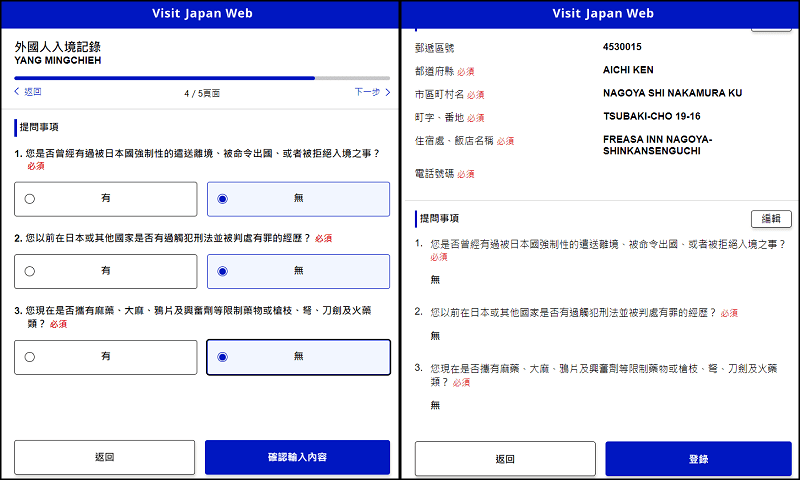Screen dimensions: 800x480
Task: Click the 都道府縣 label
Action: pyautogui.click(x=434, y=71)
